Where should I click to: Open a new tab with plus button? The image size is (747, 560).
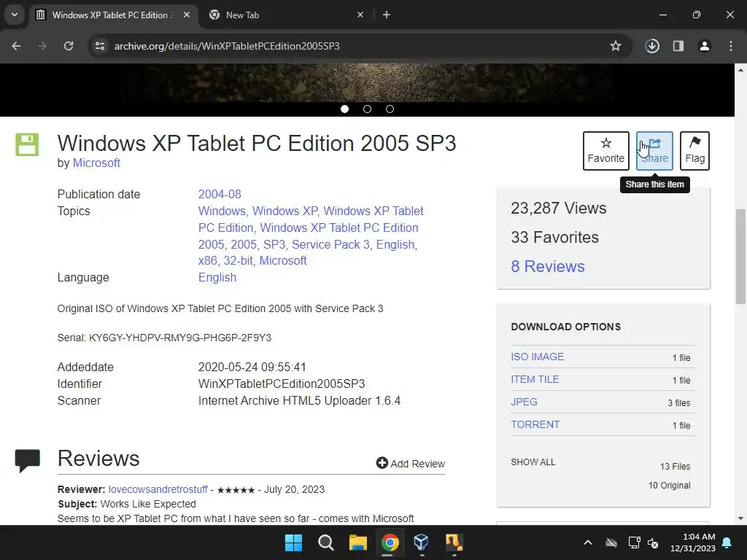pos(387,15)
